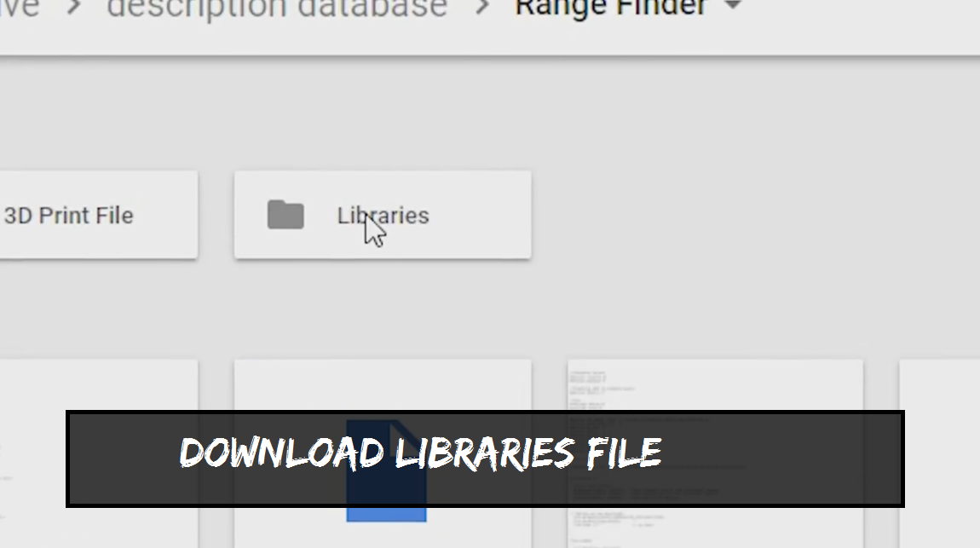
Task: Click the gray Libraries folder icon
Action: click(285, 215)
